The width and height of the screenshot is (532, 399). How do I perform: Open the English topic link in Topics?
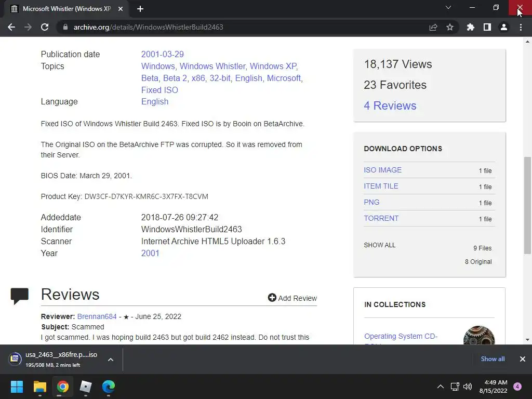[x=249, y=78]
